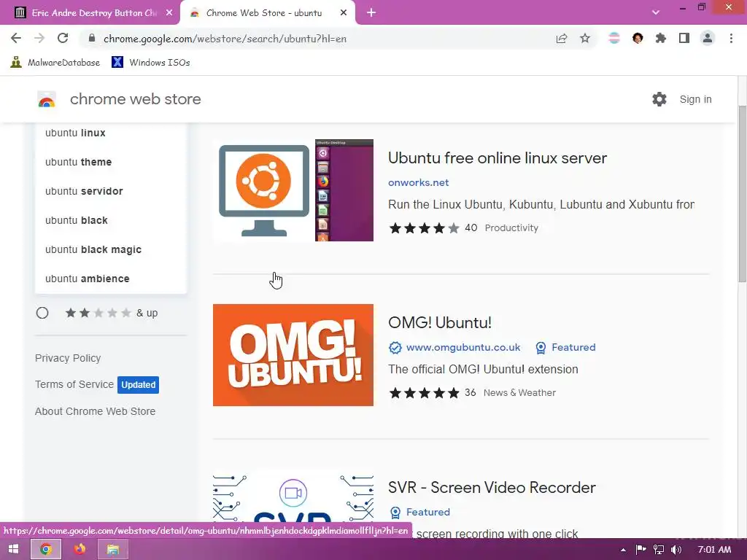The image size is (747, 560).
Task: Toggle the browser side panel
Action: 684,38
